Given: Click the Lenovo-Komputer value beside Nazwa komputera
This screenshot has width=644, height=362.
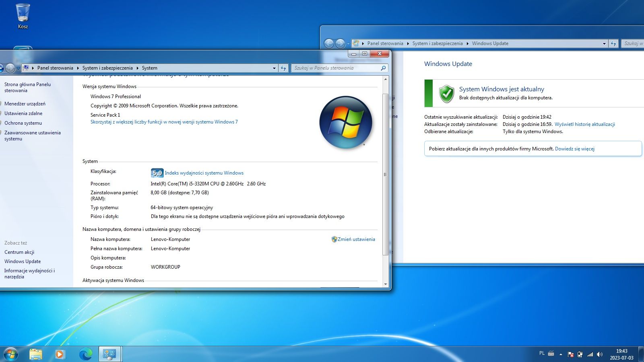Looking at the screenshot, I should [x=170, y=239].
